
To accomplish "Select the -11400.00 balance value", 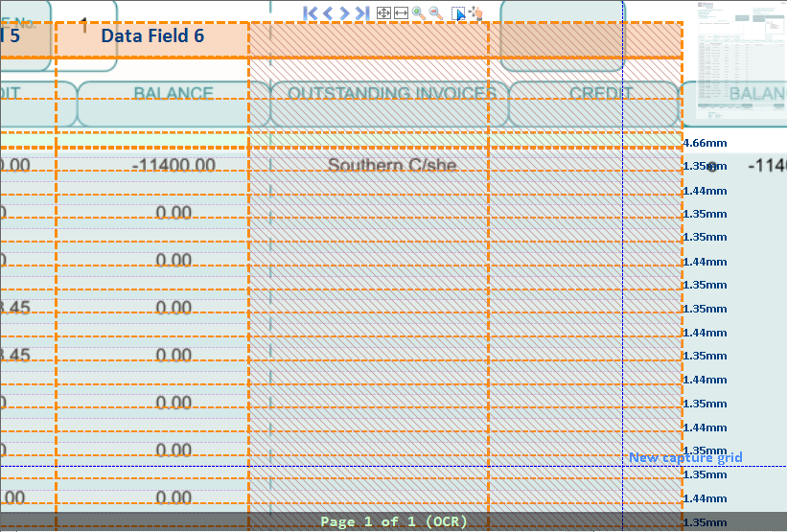I will (173, 165).
